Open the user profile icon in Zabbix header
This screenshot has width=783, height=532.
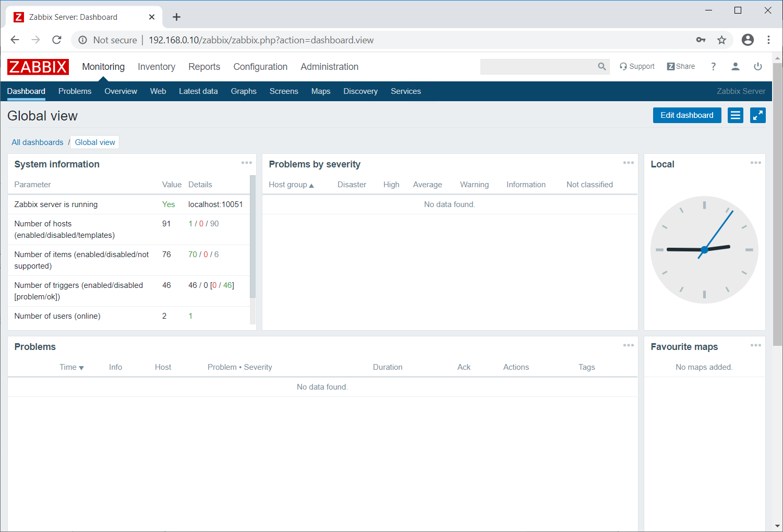coord(736,66)
